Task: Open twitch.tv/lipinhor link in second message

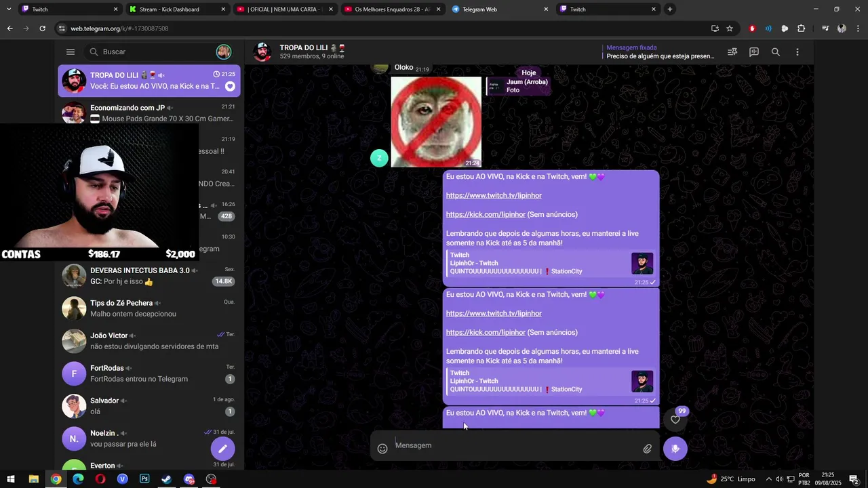Action: (x=494, y=313)
